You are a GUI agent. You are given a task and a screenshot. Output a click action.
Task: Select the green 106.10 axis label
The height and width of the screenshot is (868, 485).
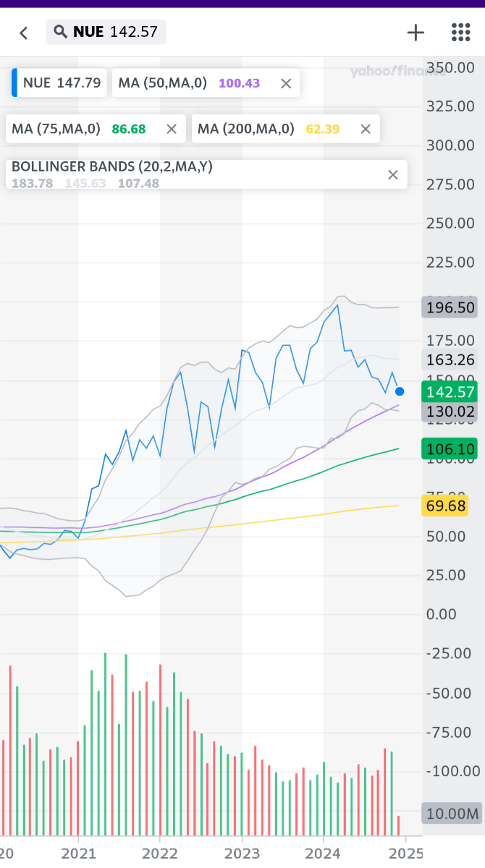450,449
